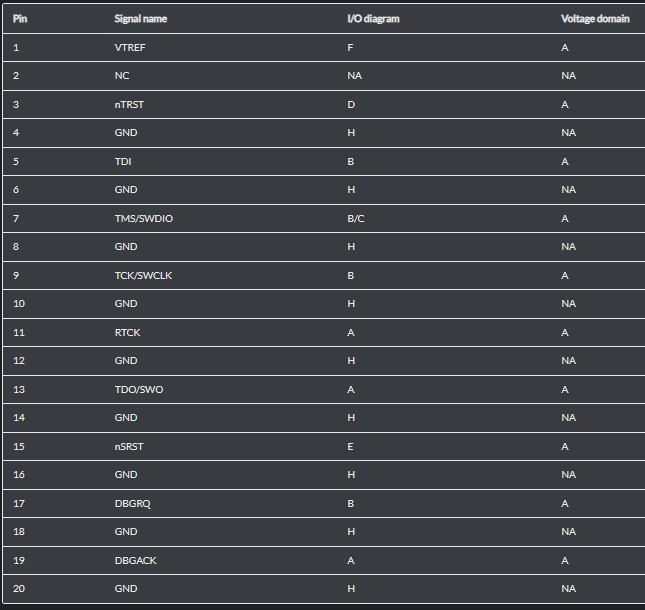Click the I/O diagram E cell for nSRST
The height and width of the screenshot is (610, 645).
point(350,446)
